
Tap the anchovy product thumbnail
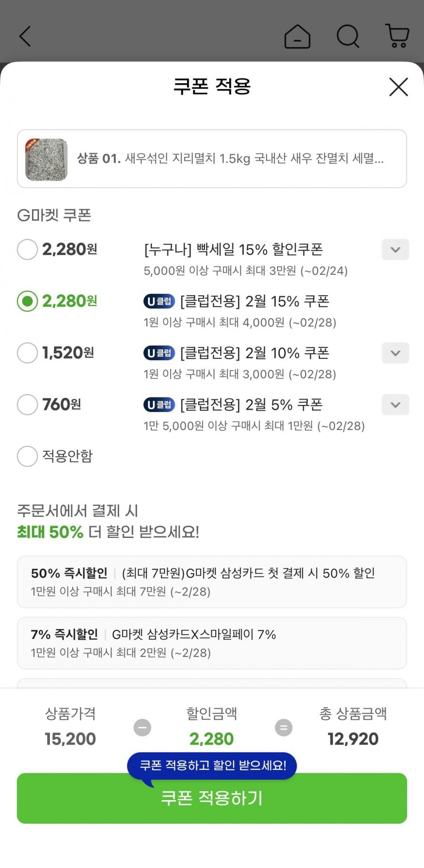(46, 159)
